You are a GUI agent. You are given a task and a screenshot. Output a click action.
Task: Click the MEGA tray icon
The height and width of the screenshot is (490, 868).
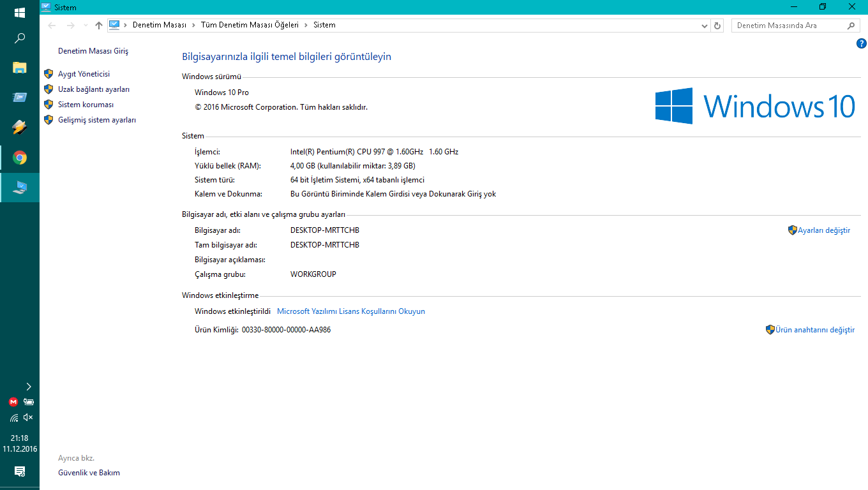[x=13, y=402]
